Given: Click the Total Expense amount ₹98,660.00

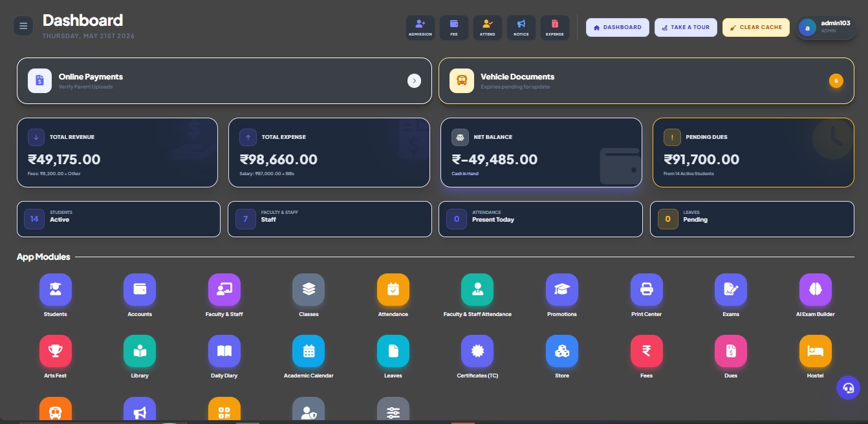Looking at the screenshot, I should [278, 159].
